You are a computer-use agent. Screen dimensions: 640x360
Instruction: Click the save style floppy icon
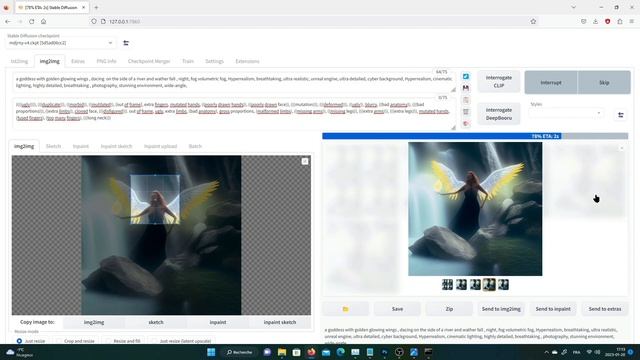466,88
